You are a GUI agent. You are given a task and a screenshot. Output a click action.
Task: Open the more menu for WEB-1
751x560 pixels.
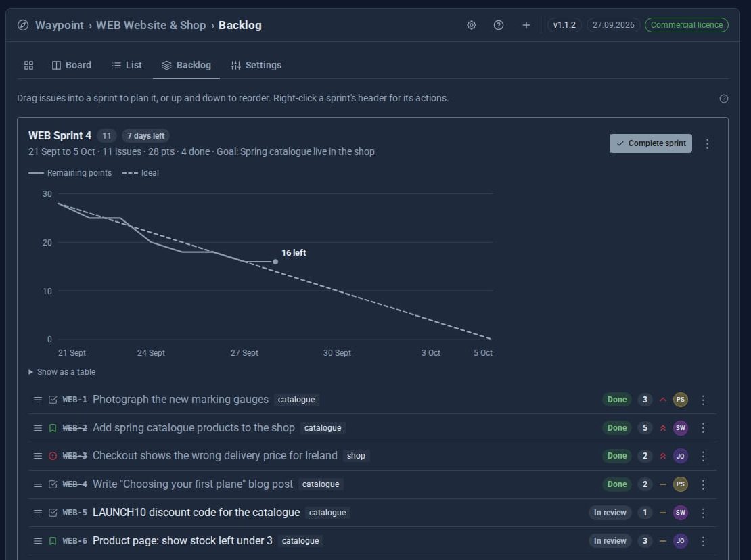coord(703,400)
